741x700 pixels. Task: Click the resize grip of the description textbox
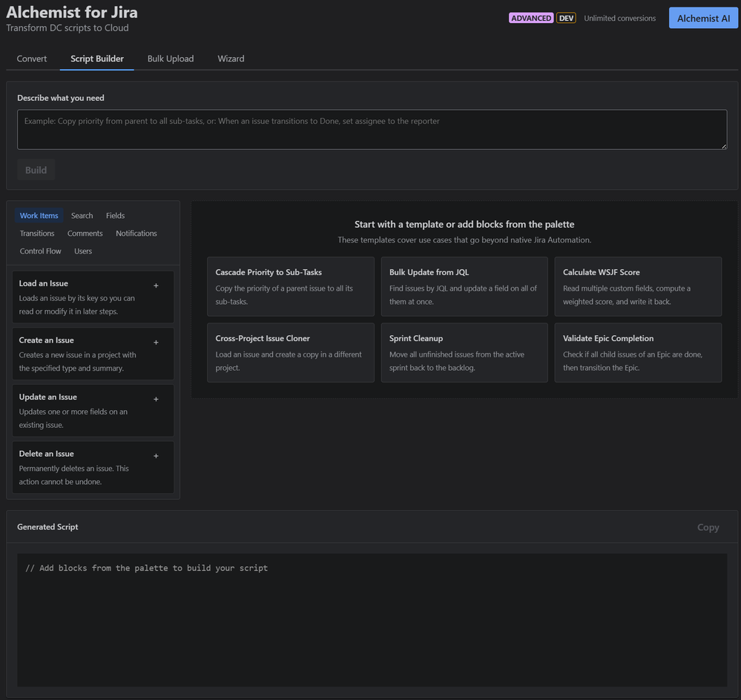click(x=723, y=146)
